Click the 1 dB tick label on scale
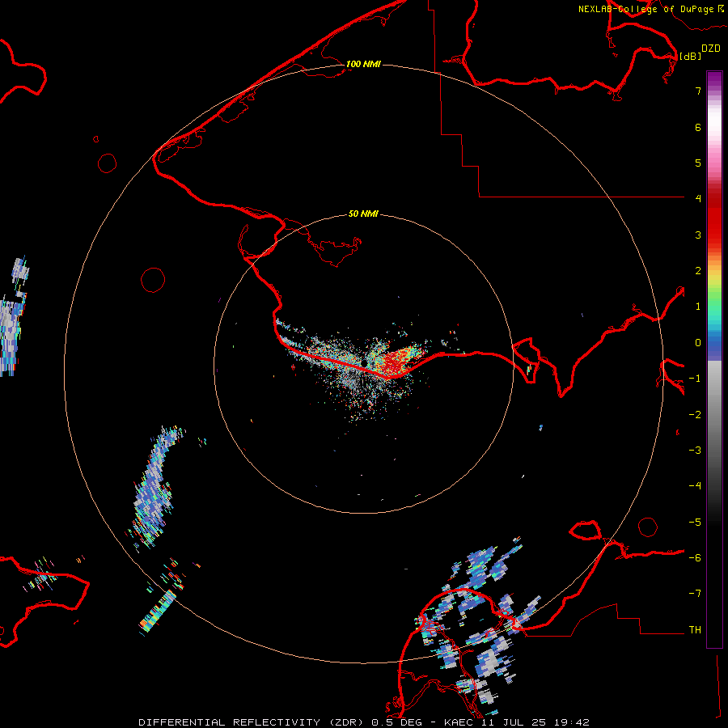This screenshot has width=728, height=728. (x=698, y=307)
